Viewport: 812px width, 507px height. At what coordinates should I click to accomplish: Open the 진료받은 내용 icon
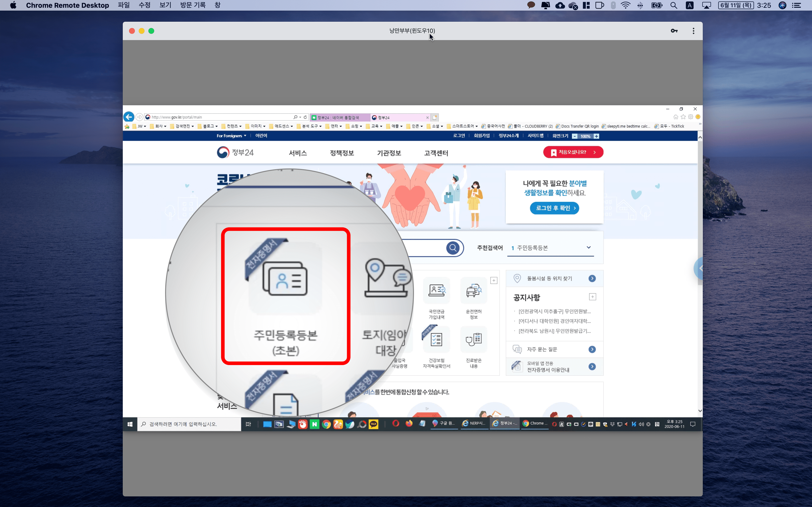[473, 340]
